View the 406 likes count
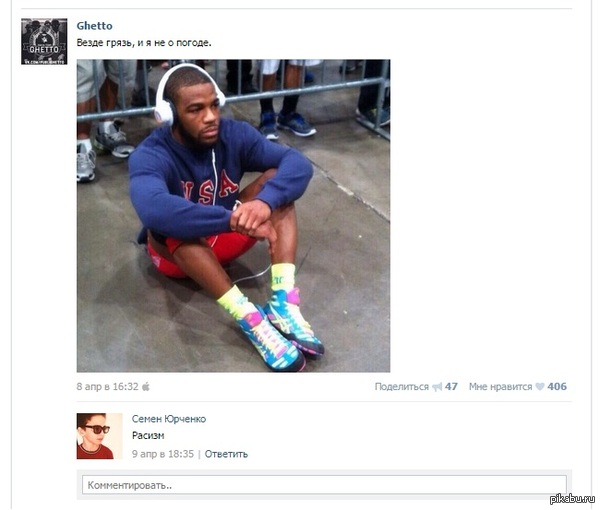Viewport: 600px width, 510px height. pos(557,387)
